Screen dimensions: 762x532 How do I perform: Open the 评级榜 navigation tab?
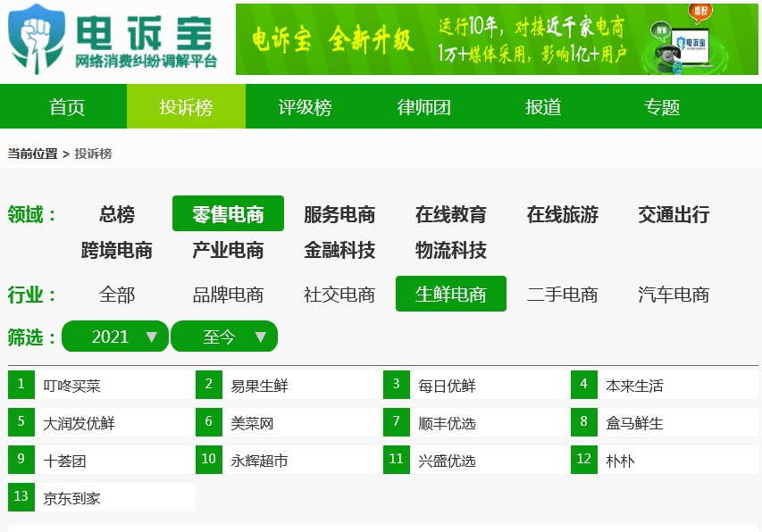305,107
